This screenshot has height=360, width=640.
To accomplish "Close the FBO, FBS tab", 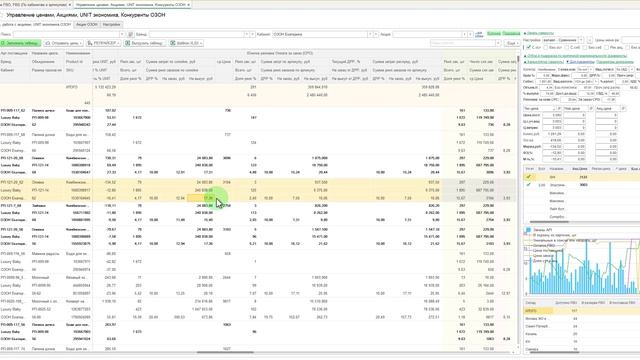I will [x=69, y=4].
